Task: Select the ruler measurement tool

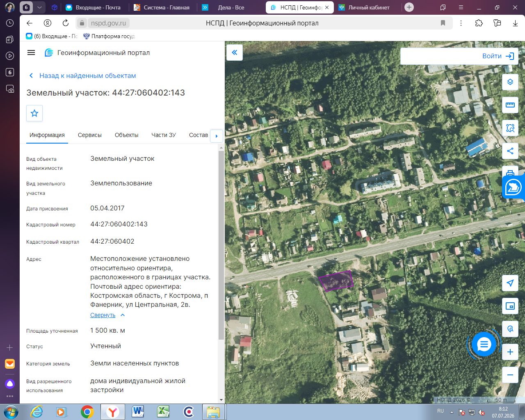Action: coord(510,105)
